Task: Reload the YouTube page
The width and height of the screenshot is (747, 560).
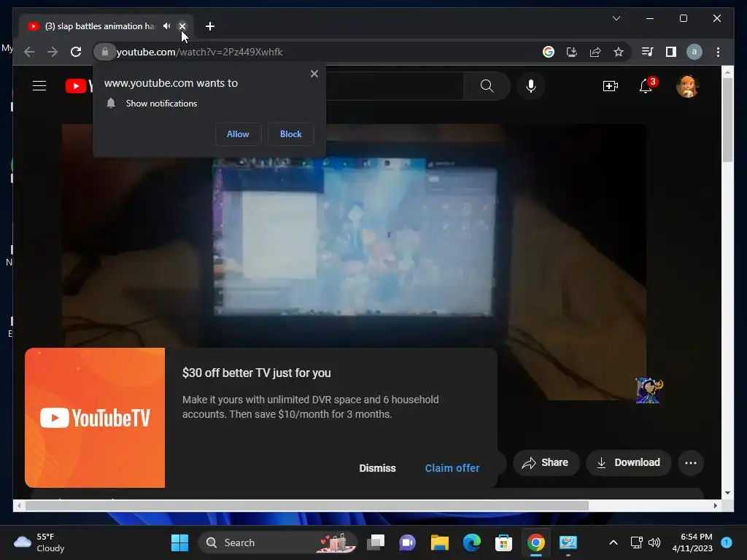Action: [x=76, y=52]
